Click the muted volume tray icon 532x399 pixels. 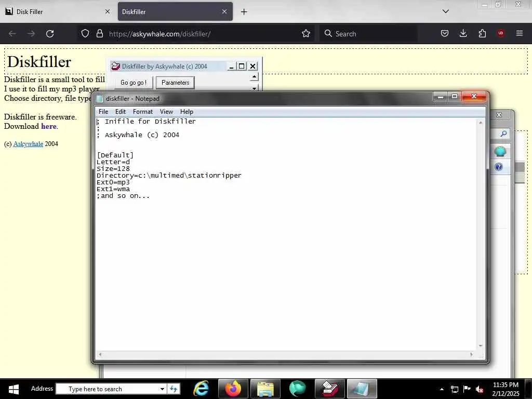[480, 389]
